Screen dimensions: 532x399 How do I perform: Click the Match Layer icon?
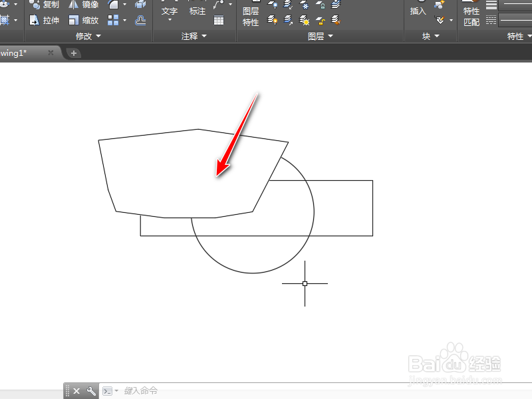click(x=336, y=21)
